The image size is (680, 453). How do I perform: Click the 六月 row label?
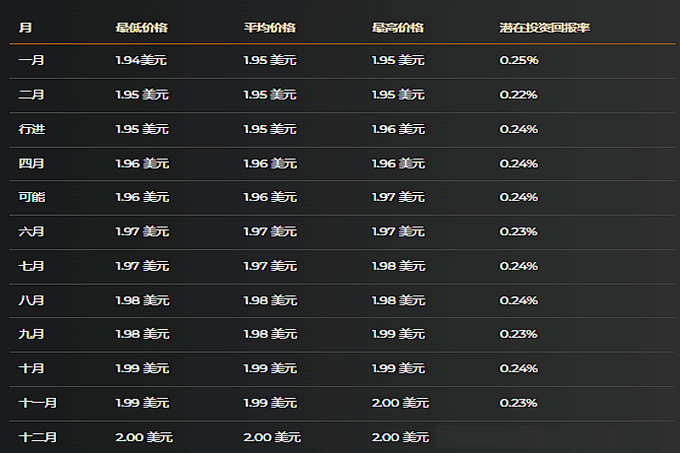[x=31, y=232]
